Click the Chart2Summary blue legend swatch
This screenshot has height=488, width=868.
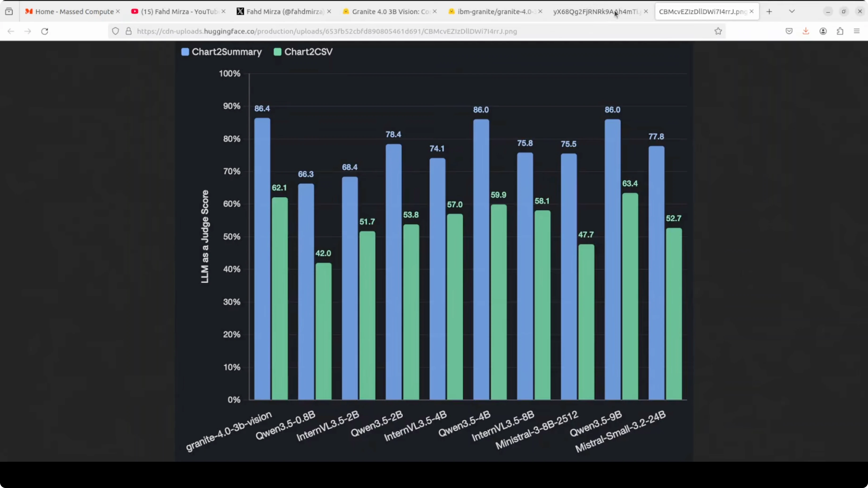185,52
